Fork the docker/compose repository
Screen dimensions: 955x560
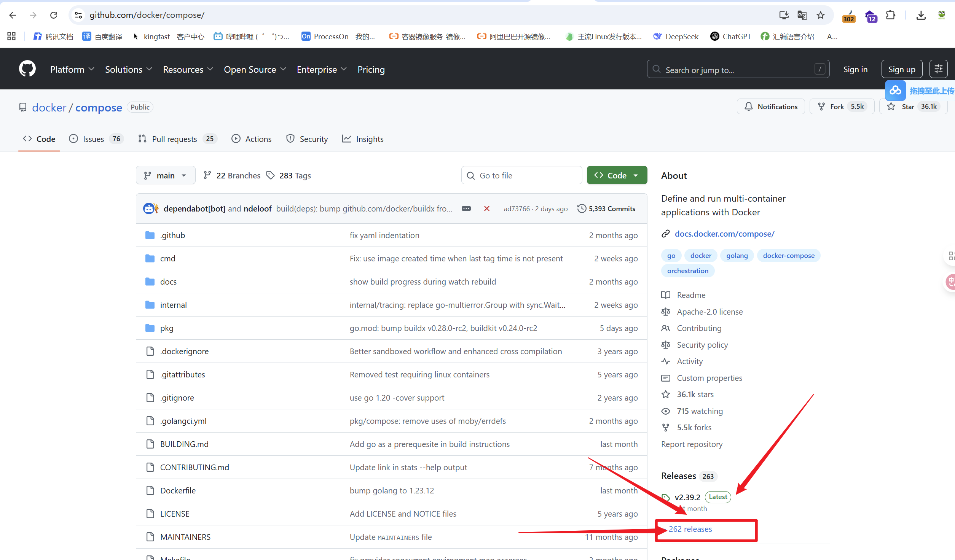(842, 107)
